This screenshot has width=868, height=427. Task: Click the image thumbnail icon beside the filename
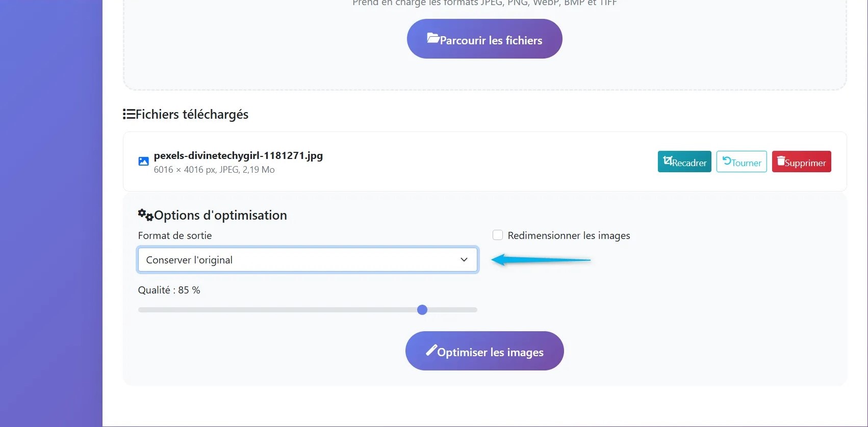tap(143, 161)
